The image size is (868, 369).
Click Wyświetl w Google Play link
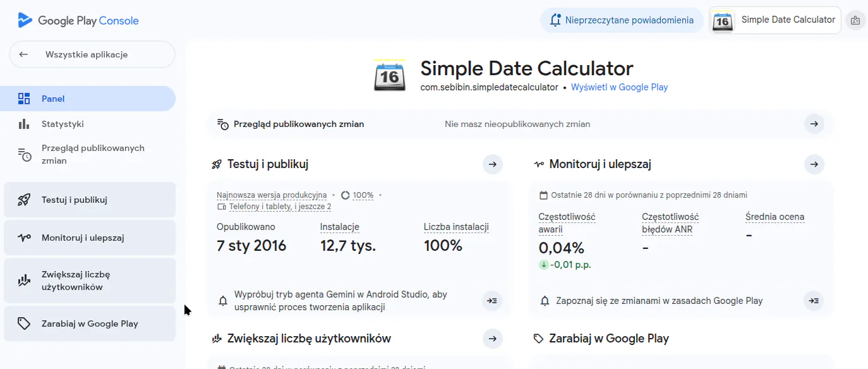[619, 87]
